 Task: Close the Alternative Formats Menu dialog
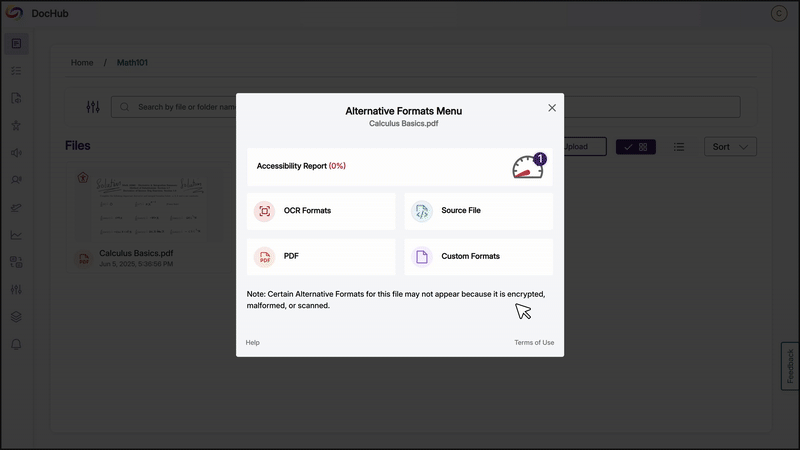pyautogui.click(x=552, y=108)
